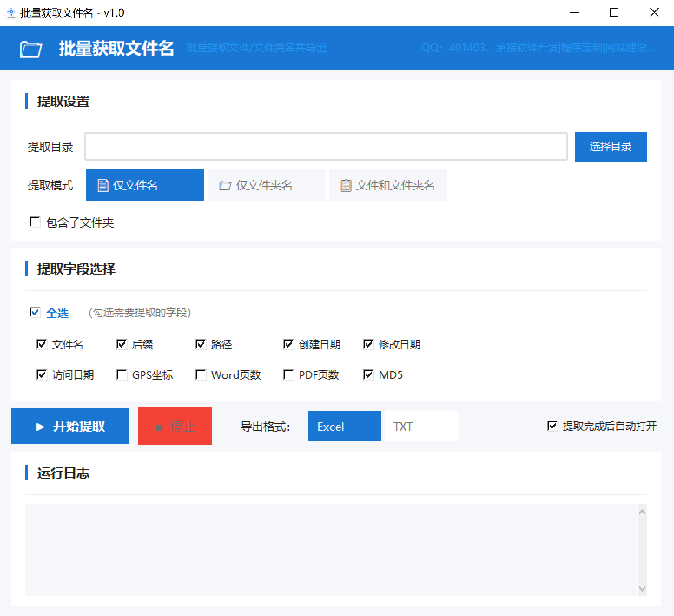This screenshot has height=616, width=674.
Task: Select the 文件和文件夹名 extraction mode
Action: 388,185
